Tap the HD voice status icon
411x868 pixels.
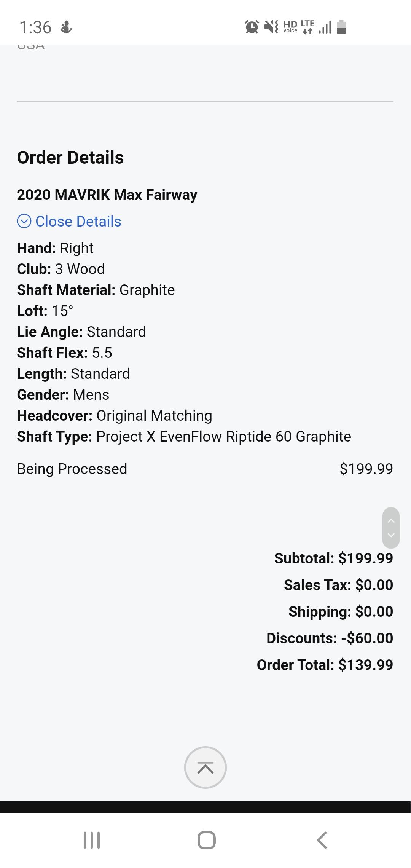point(290,27)
